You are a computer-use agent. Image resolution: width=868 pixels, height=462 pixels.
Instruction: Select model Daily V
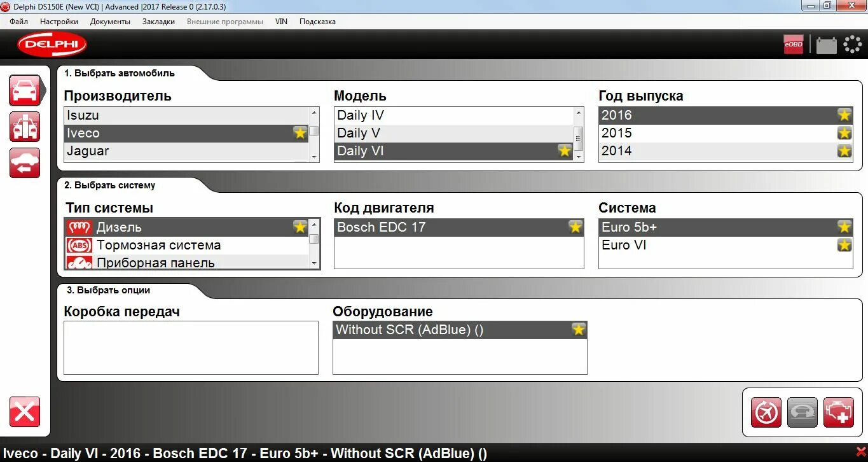click(454, 133)
